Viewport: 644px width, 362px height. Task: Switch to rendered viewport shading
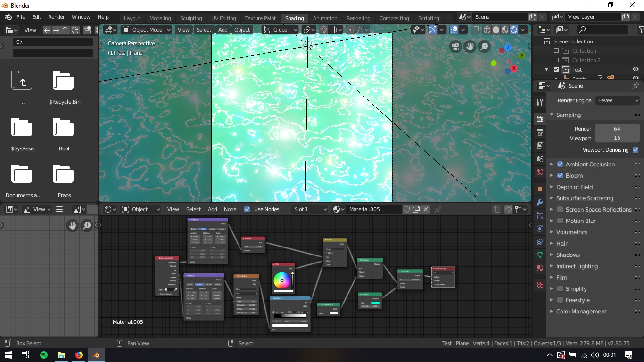pos(514,30)
